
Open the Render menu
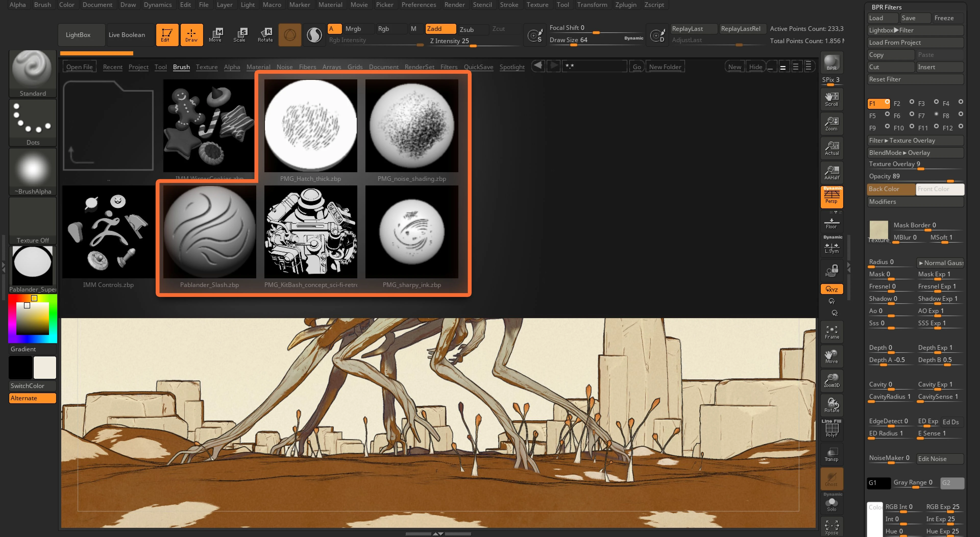coord(454,5)
